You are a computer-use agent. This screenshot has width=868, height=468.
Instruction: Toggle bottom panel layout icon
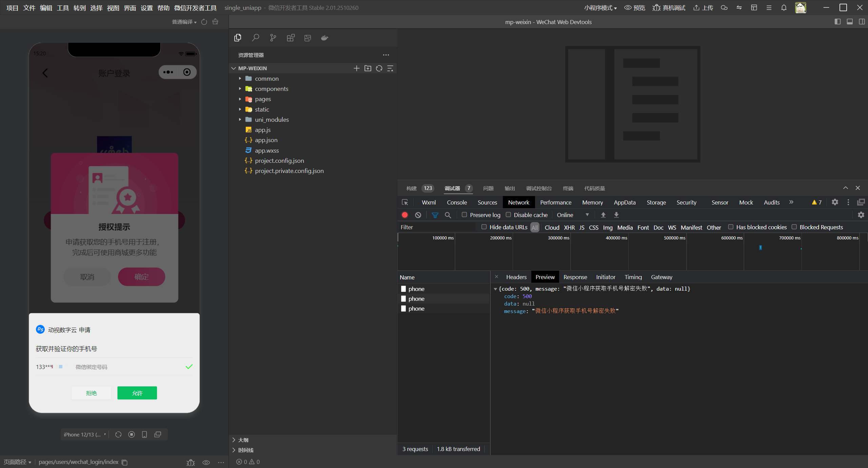coord(850,22)
